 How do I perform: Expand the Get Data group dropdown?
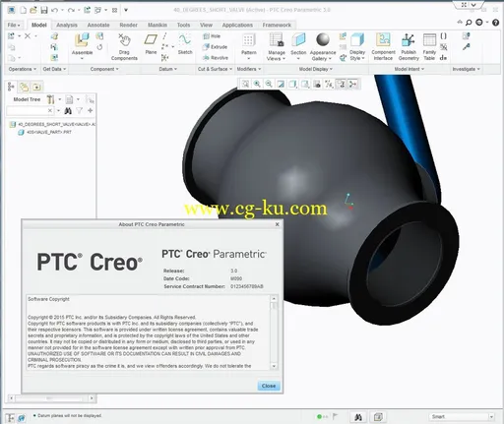pyautogui.click(x=54, y=69)
